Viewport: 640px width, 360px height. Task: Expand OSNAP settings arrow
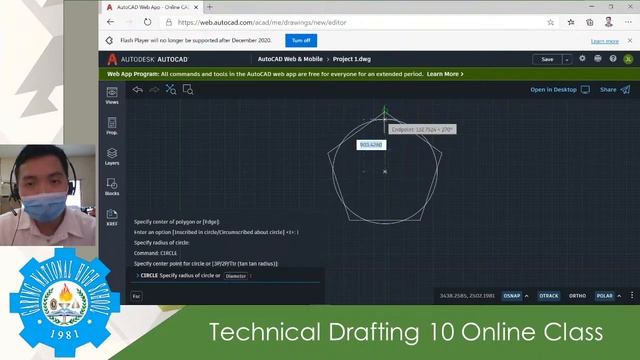[x=527, y=296]
